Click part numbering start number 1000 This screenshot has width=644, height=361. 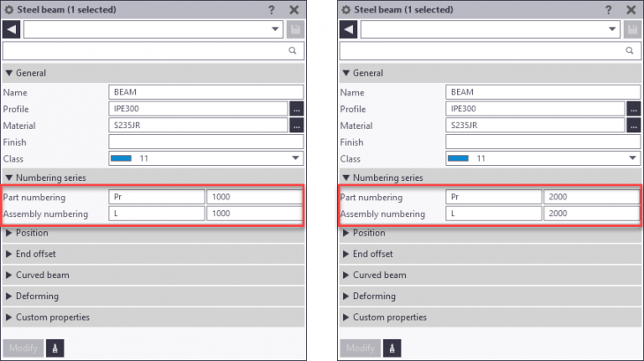[254, 197]
